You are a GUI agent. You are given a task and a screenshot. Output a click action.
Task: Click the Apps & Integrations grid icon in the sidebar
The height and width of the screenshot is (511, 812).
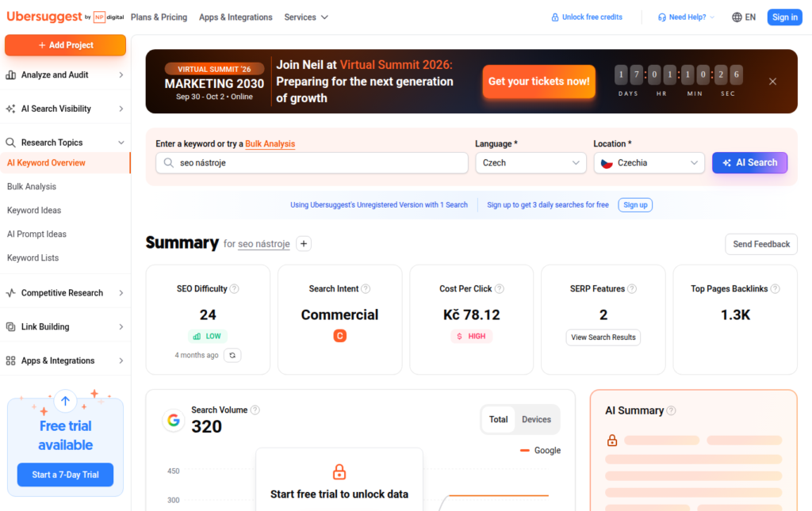(10, 361)
